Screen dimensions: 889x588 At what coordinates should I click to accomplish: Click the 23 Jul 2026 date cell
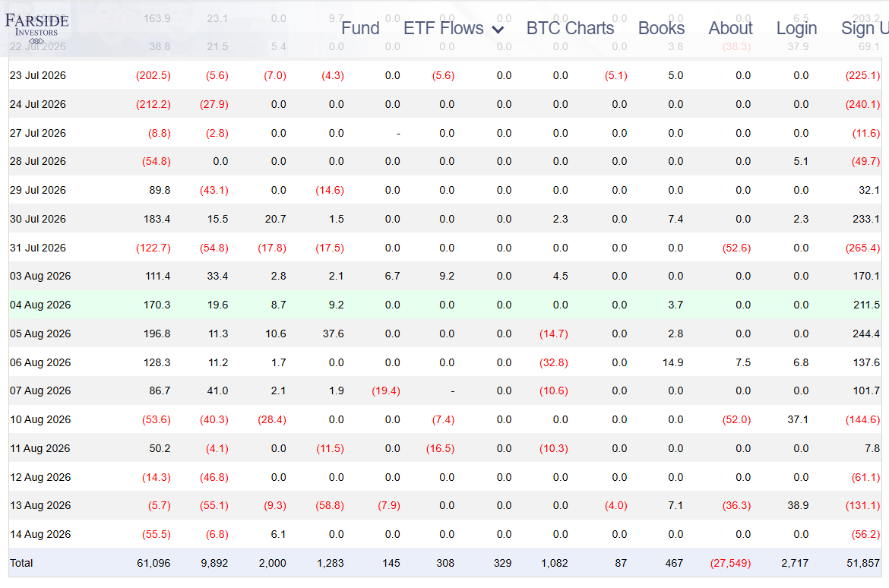coord(38,75)
